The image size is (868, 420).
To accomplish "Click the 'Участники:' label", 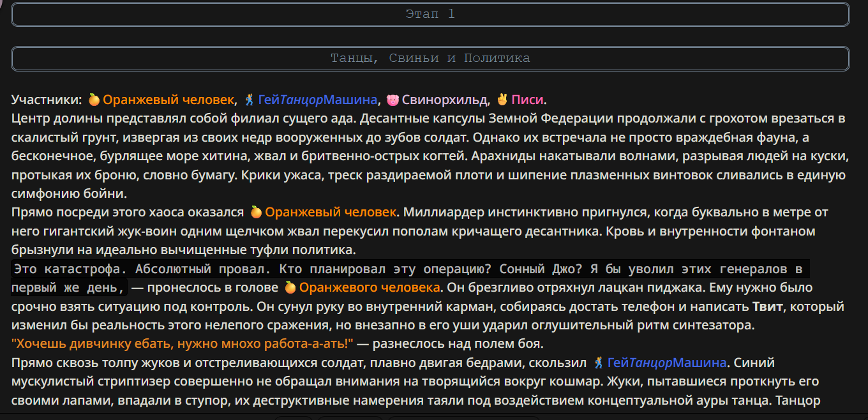I will click(x=47, y=100).
